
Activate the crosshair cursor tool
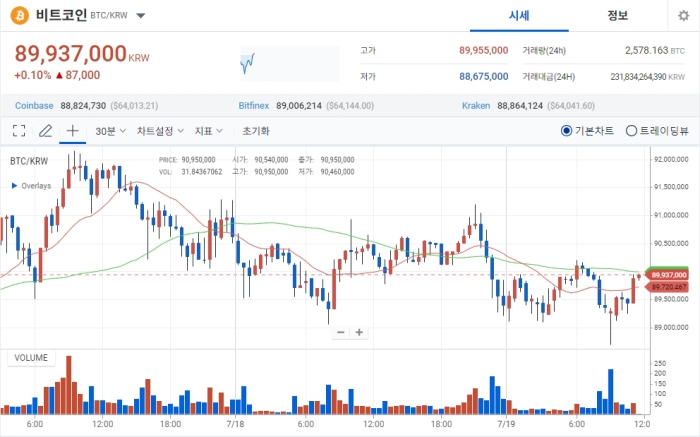(72, 130)
